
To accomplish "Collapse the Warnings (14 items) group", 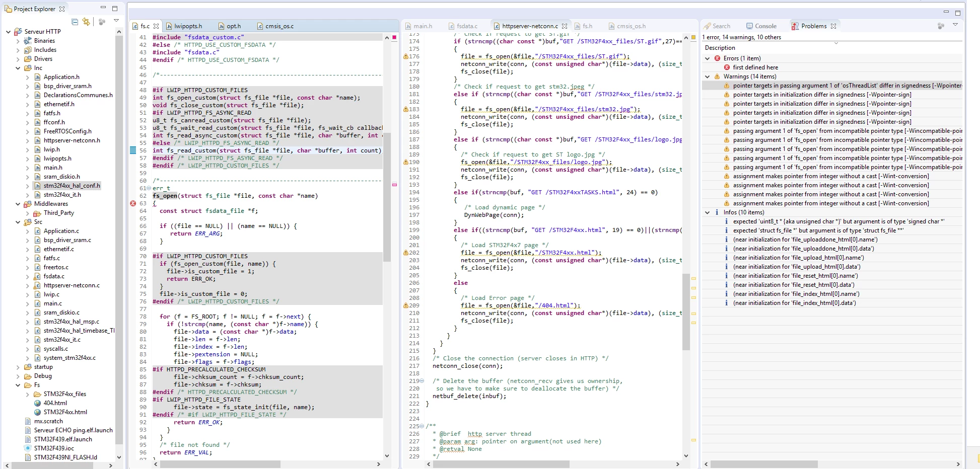I will coord(708,76).
